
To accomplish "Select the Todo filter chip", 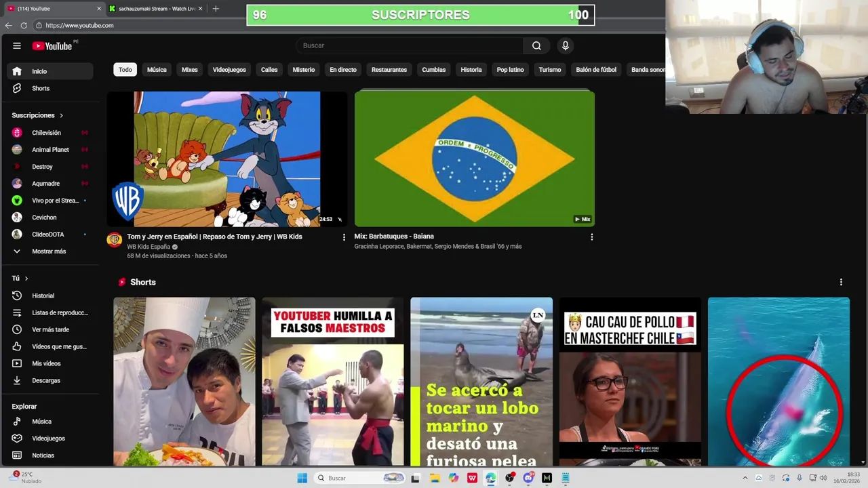I will [x=125, y=70].
